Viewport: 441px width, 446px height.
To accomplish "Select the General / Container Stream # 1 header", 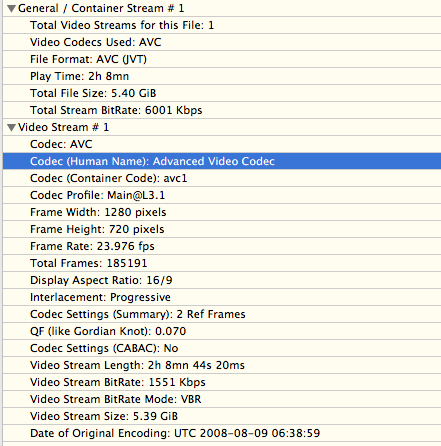I will coord(222,8).
